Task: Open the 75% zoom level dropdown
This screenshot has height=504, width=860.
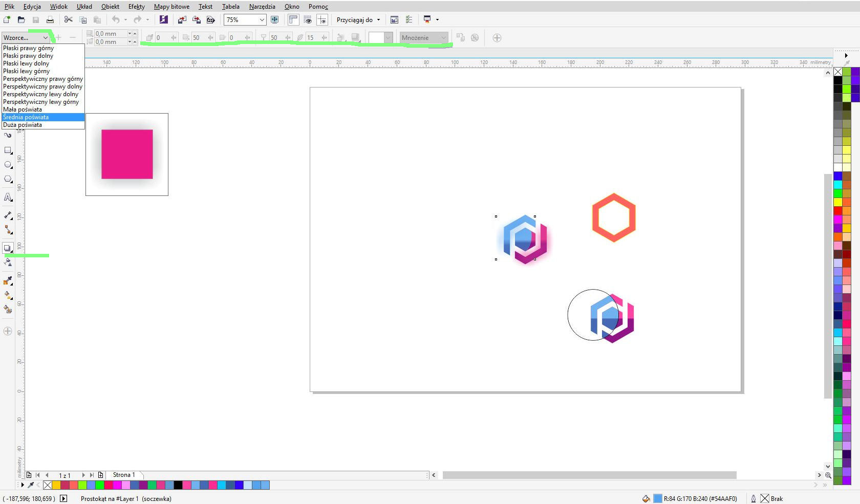Action: [x=262, y=20]
